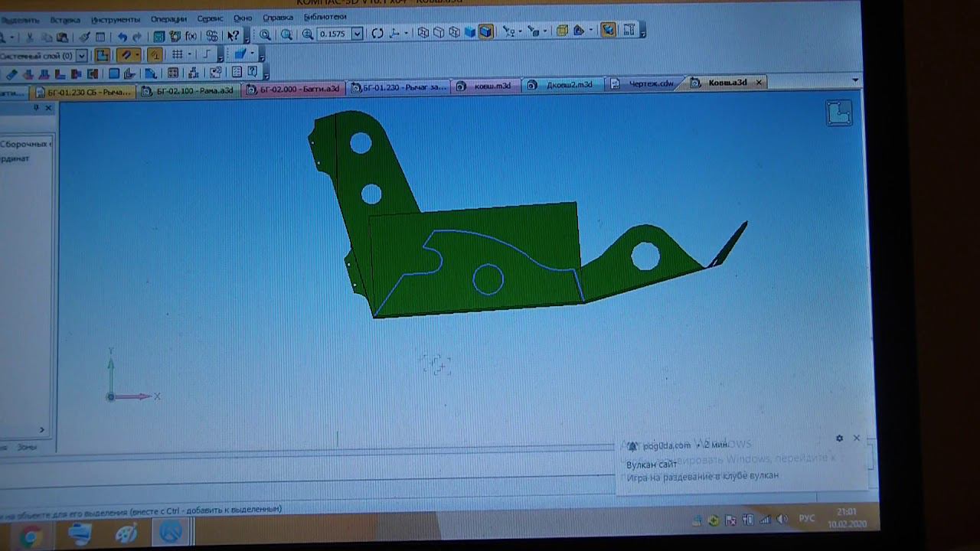Expand the document tabs overflow arrow

(x=854, y=80)
